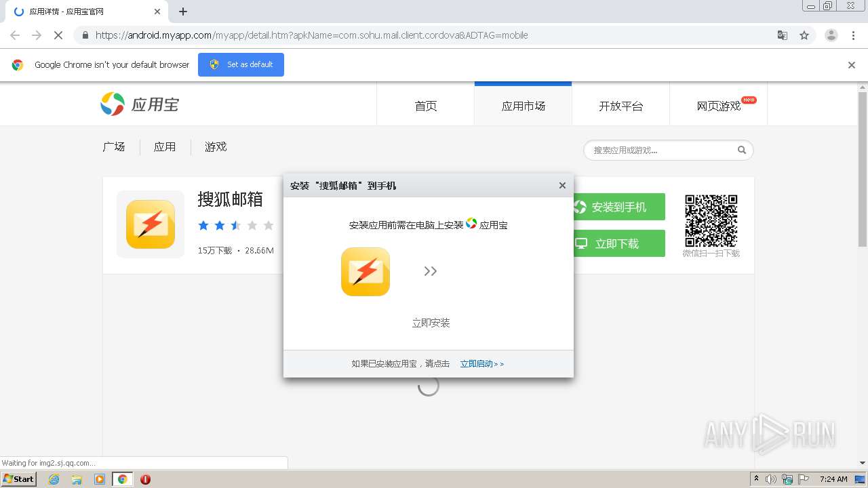Image resolution: width=868 pixels, height=488 pixels.
Task: Click the page vertical scrollbar
Action: [863, 169]
